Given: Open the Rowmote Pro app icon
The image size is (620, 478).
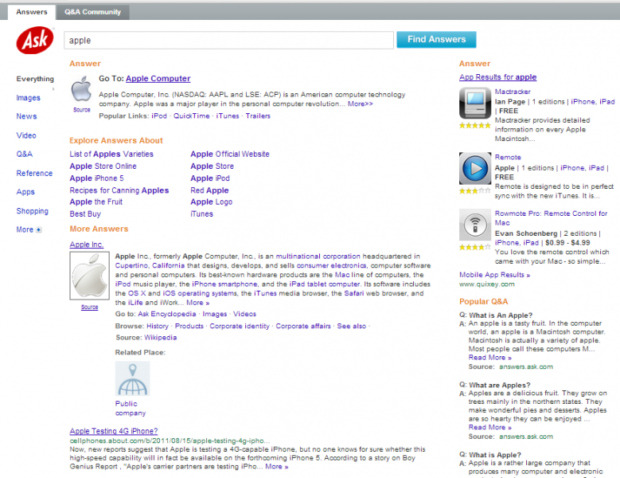Looking at the screenshot, I should pyautogui.click(x=474, y=225).
